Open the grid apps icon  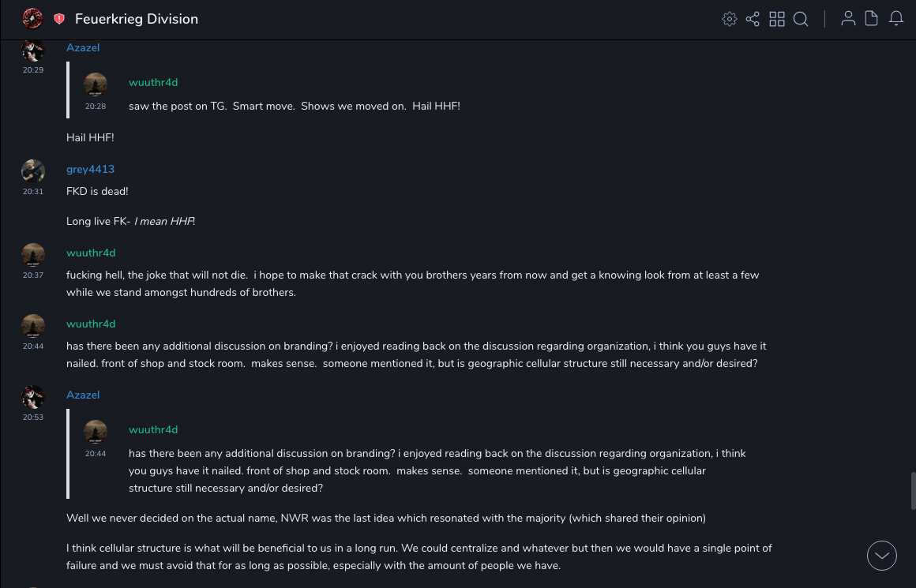coord(777,19)
